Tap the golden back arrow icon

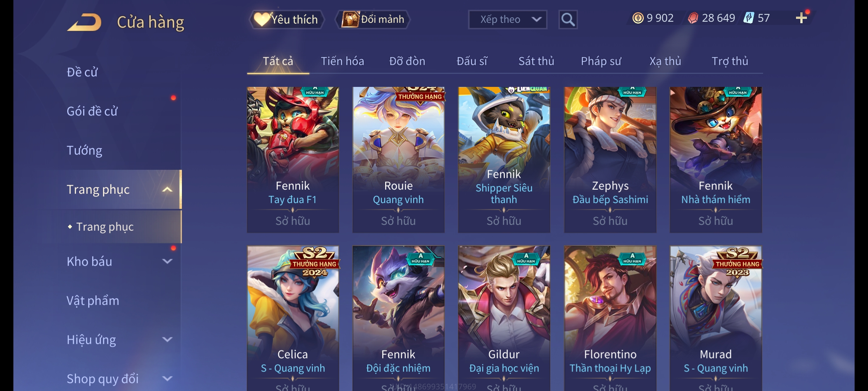(84, 22)
